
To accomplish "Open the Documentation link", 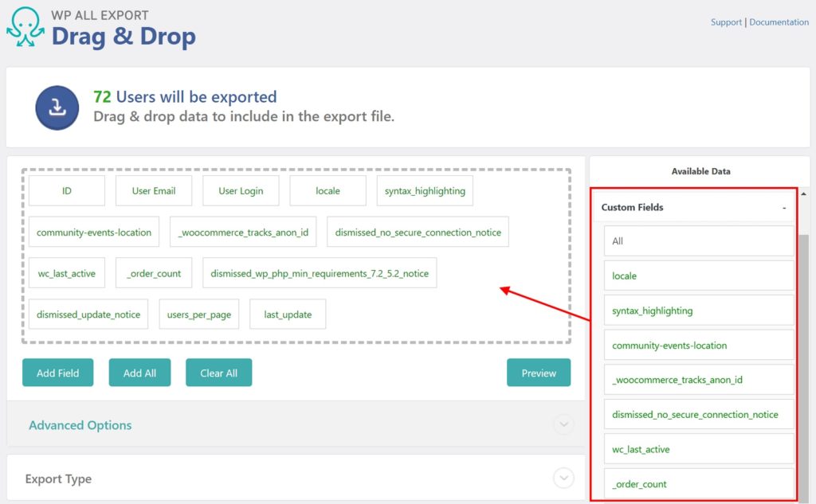I will coord(779,21).
